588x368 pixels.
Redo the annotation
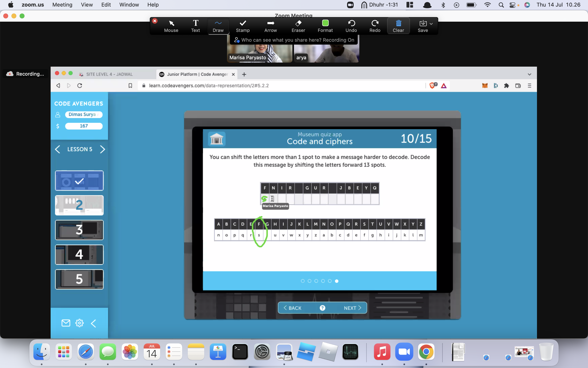point(375,26)
